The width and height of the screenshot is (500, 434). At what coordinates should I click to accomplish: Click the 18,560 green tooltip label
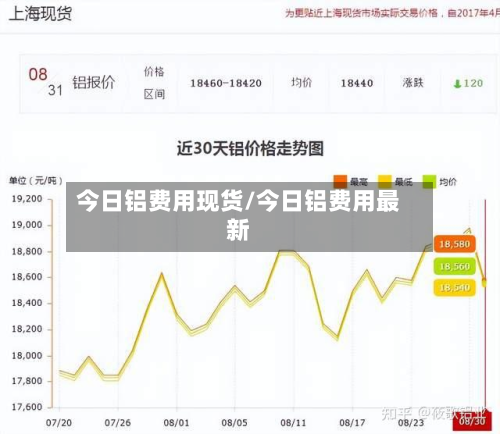click(x=455, y=266)
